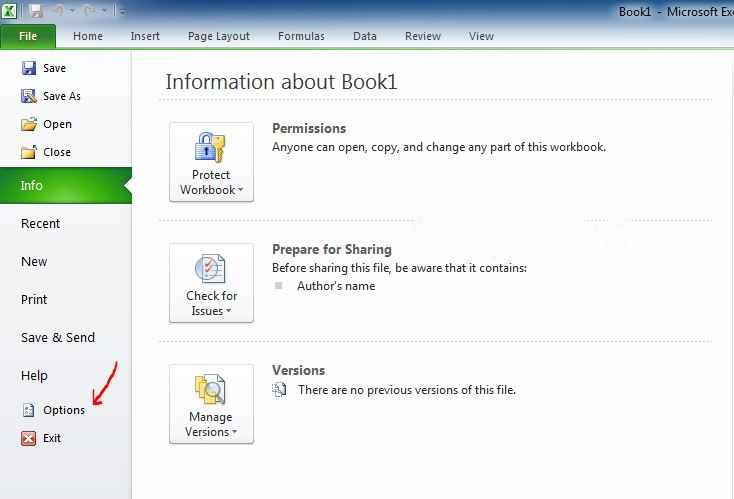Expand the Manage Versions dropdown arrow
The height and width of the screenshot is (499, 734).
[235, 432]
